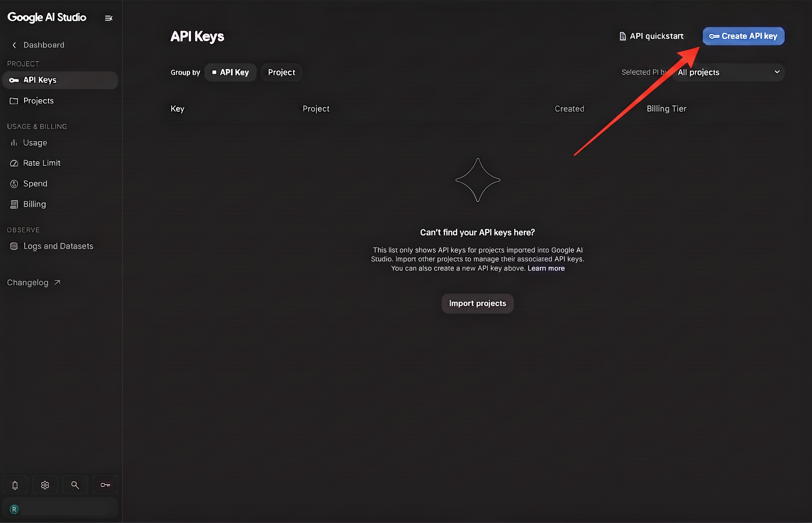Click the Create API key button

[743, 36]
